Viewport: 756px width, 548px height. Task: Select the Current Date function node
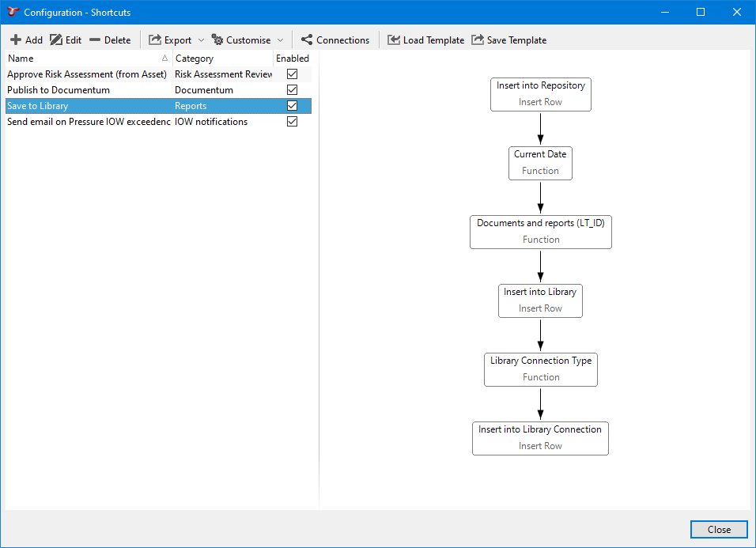540,162
